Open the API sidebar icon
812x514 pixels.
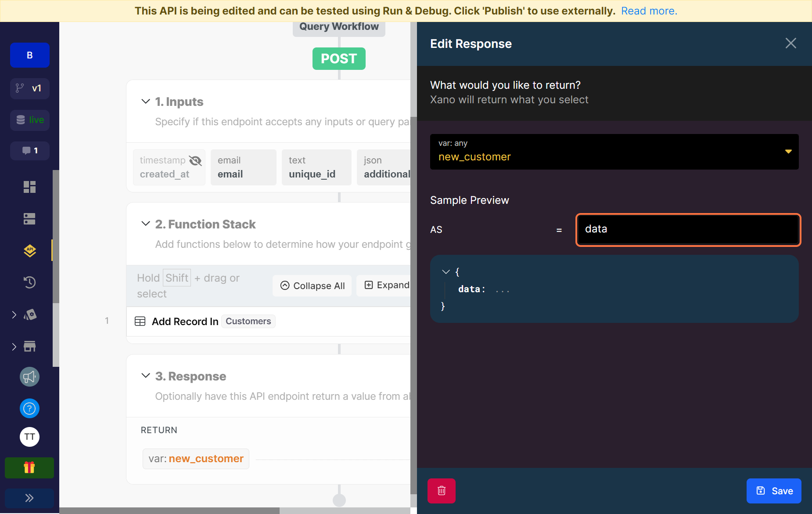point(29,251)
